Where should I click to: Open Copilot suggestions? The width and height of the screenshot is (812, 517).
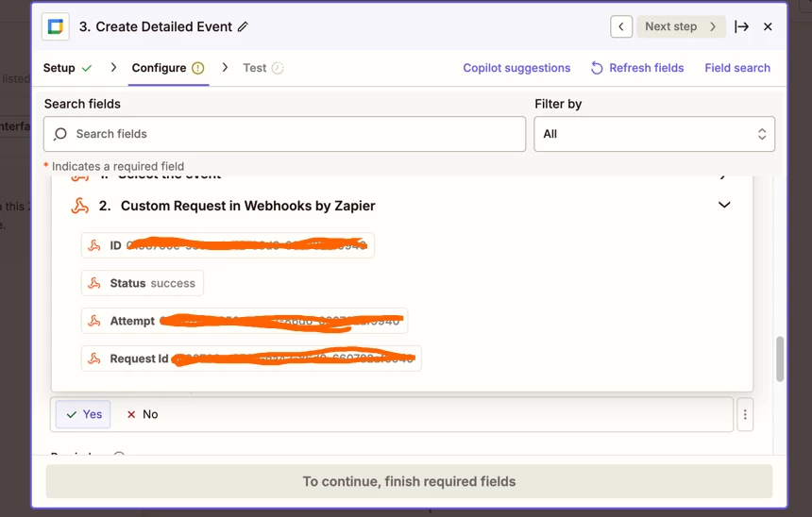(516, 68)
